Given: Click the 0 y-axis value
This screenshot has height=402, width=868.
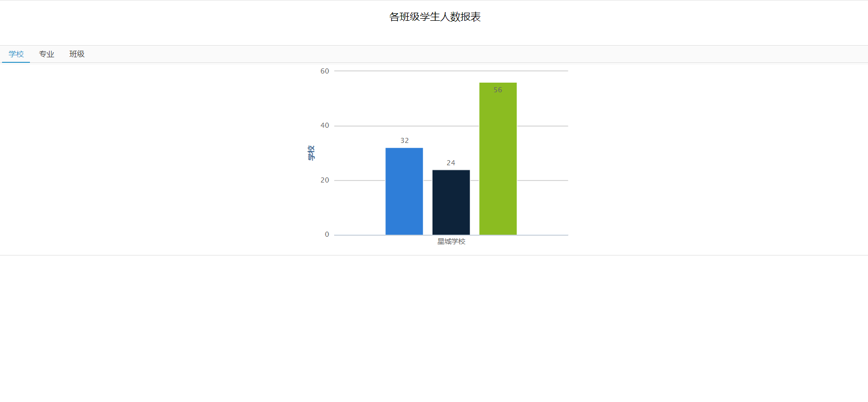Looking at the screenshot, I should [327, 234].
